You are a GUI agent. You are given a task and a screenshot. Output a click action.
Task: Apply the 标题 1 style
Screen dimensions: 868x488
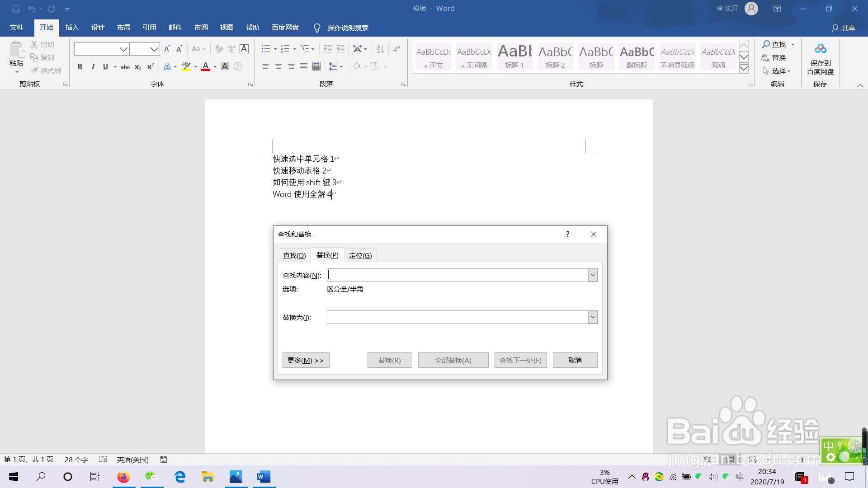coord(514,56)
